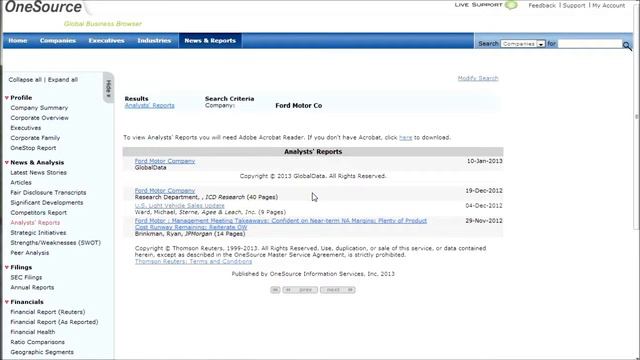
Task: Open Strategic Initiatives
Action: click(38, 233)
